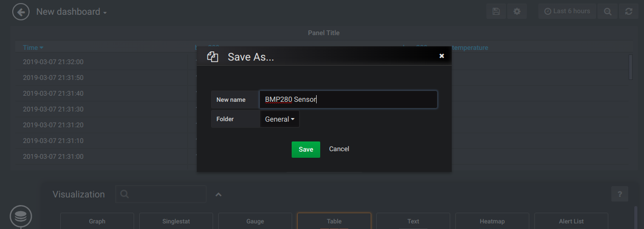Open the General folder dropdown
This screenshot has height=229, width=644.
click(280, 119)
